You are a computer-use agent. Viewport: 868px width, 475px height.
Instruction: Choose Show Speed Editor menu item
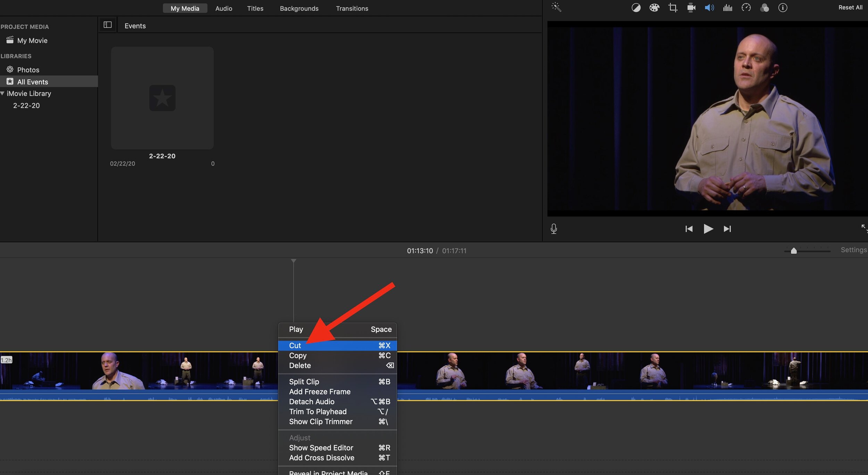click(x=337, y=448)
